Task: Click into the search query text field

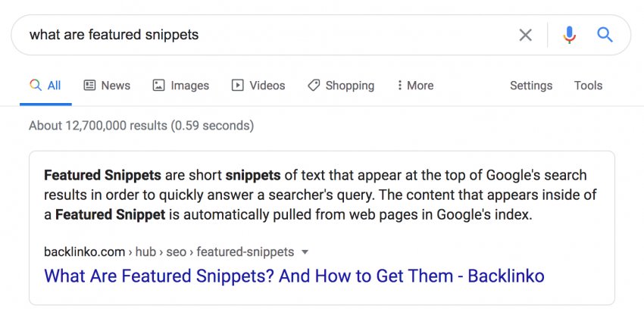Action: click(x=265, y=35)
